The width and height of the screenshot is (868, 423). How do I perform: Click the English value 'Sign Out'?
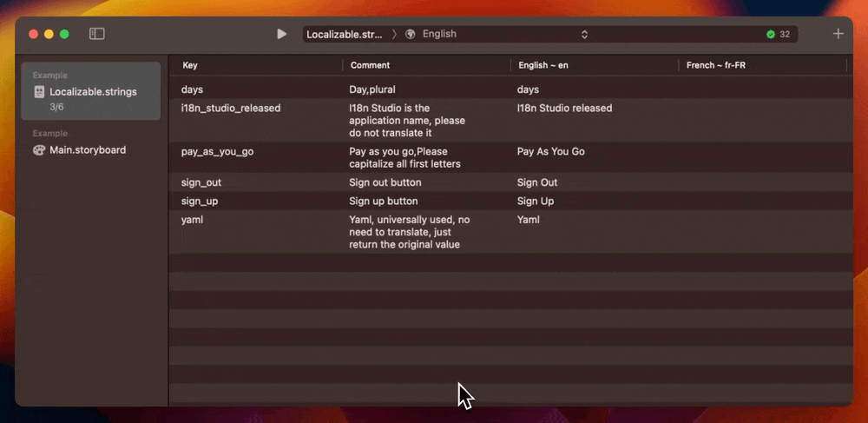[537, 182]
